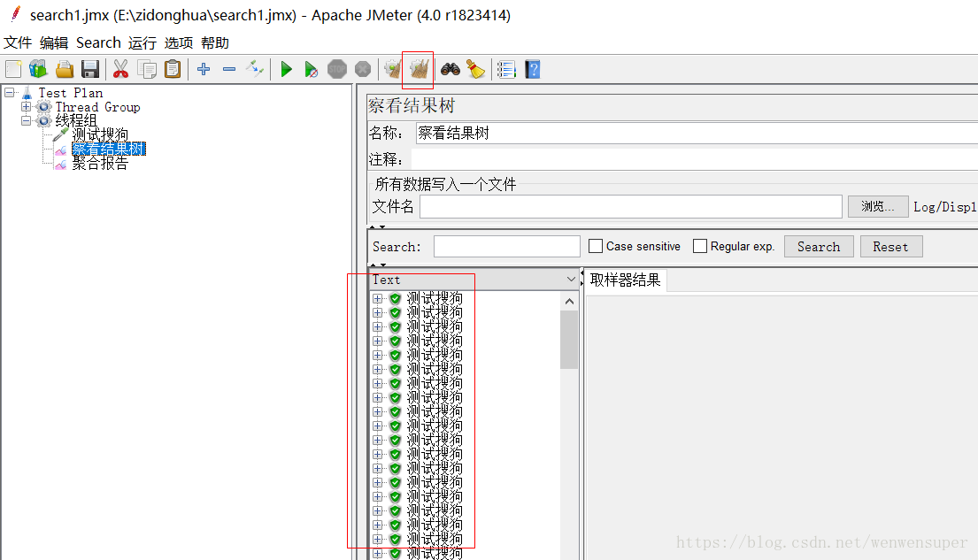
Task: Click the Clear All results icon
Action: click(x=419, y=69)
